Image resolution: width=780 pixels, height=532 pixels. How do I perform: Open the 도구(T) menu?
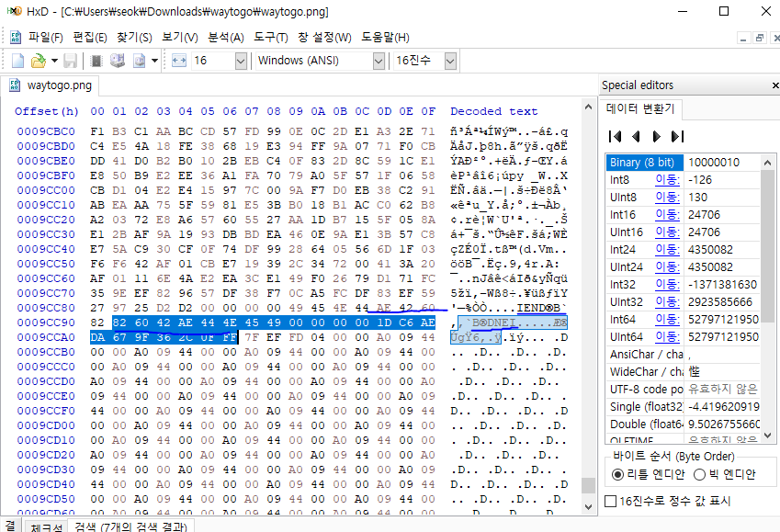tap(271, 38)
